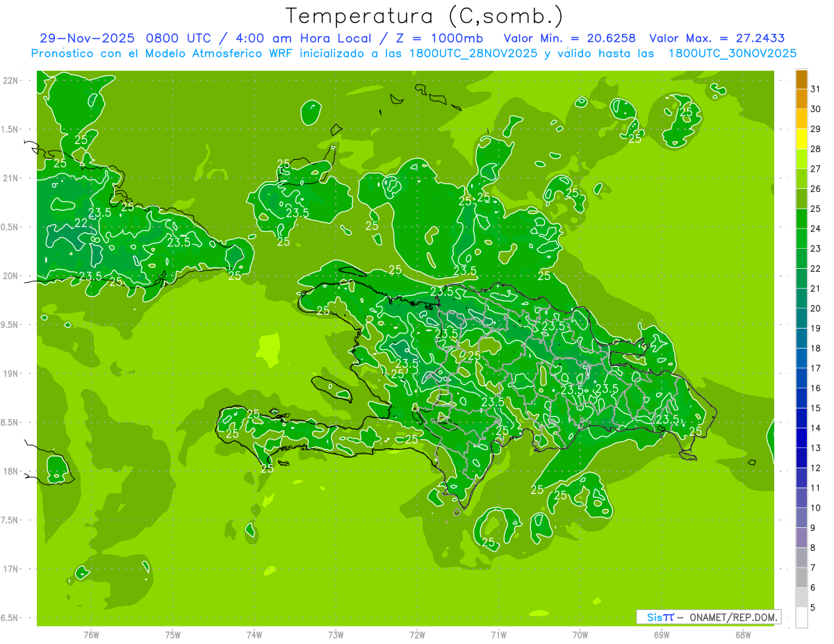Click the colorbar scale value "19"

pyautogui.click(x=815, y=328)
